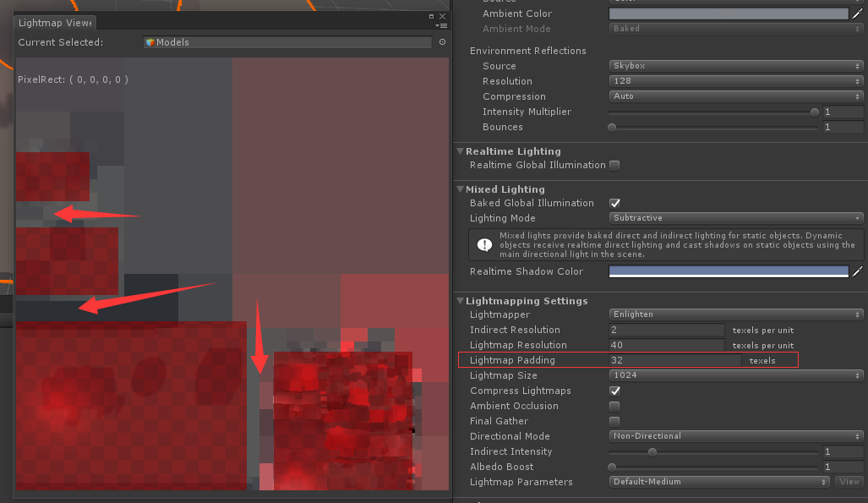
Task: Collapse the Lightmapping Settings section
Action: click(x=460, y=301)
